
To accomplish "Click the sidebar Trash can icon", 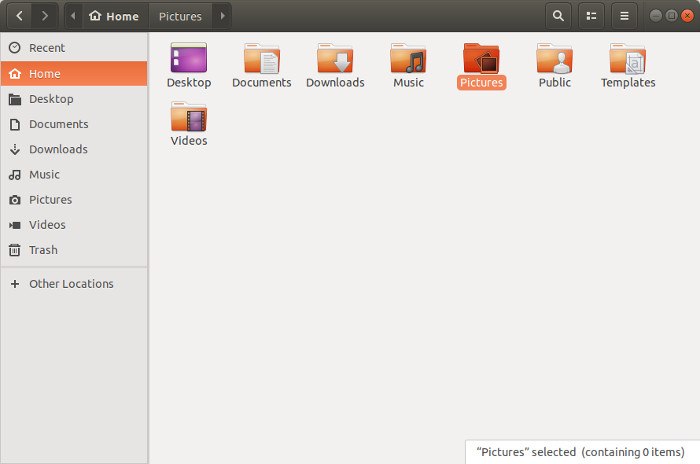I will pos(15,250).
